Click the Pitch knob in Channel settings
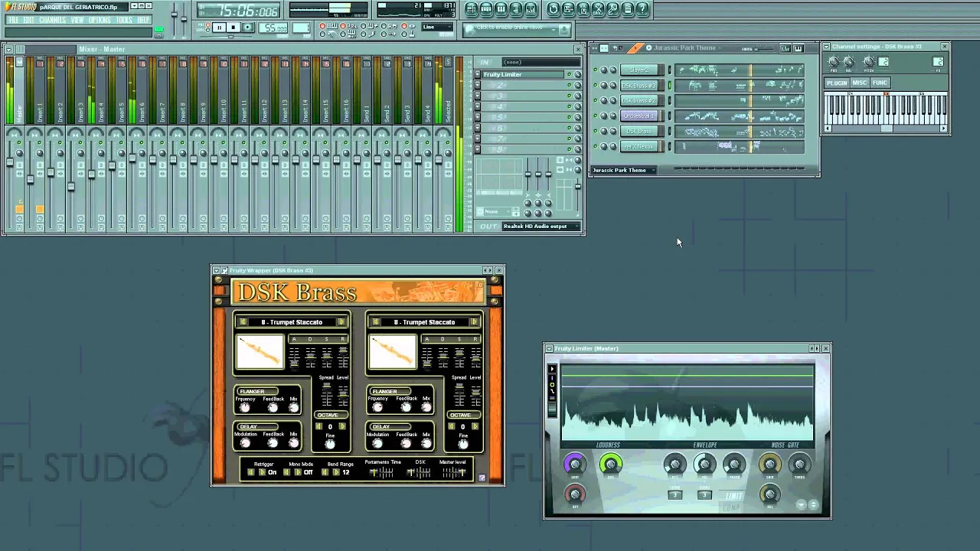 pos(869,61)
